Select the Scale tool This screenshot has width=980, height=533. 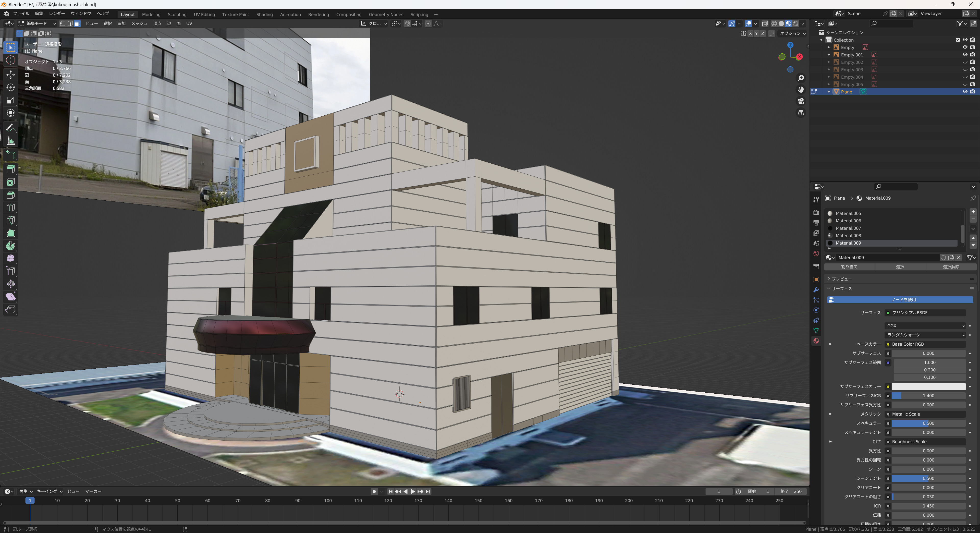[x=11, y=100]
